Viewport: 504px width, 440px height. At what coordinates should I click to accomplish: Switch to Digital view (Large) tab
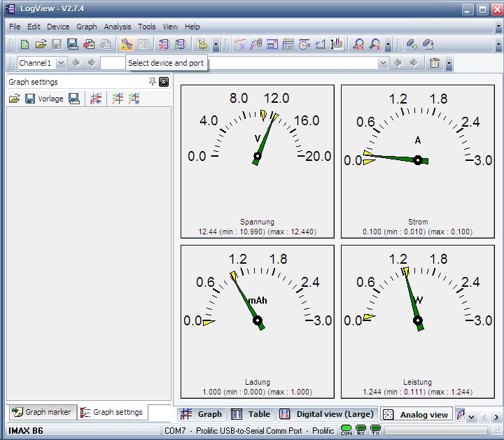(x=326, y=414)
